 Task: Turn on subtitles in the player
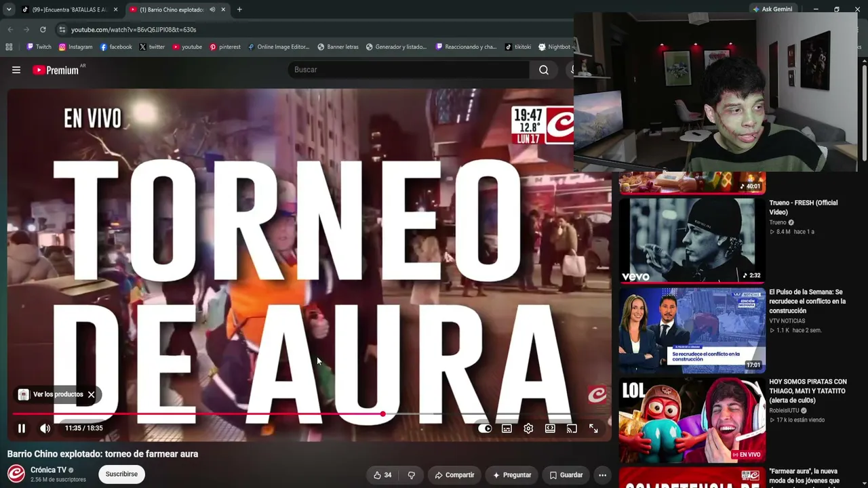click(x=507, y=428)
